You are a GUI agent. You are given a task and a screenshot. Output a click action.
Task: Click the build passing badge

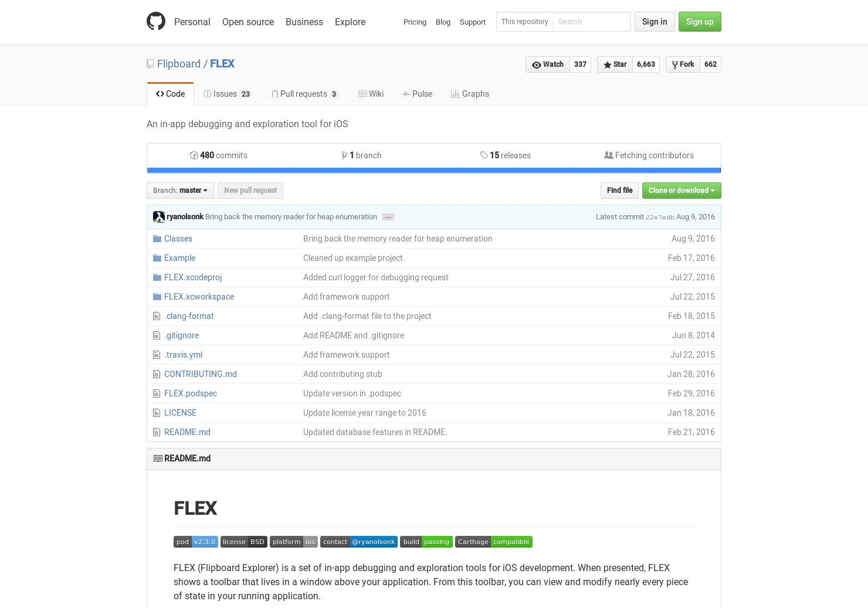[x=426, y=542]
